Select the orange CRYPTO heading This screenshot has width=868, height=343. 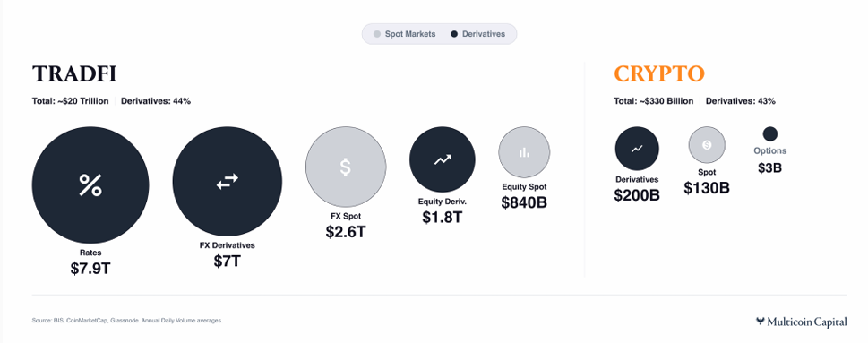pyautogui.click(x=659, y=73)
